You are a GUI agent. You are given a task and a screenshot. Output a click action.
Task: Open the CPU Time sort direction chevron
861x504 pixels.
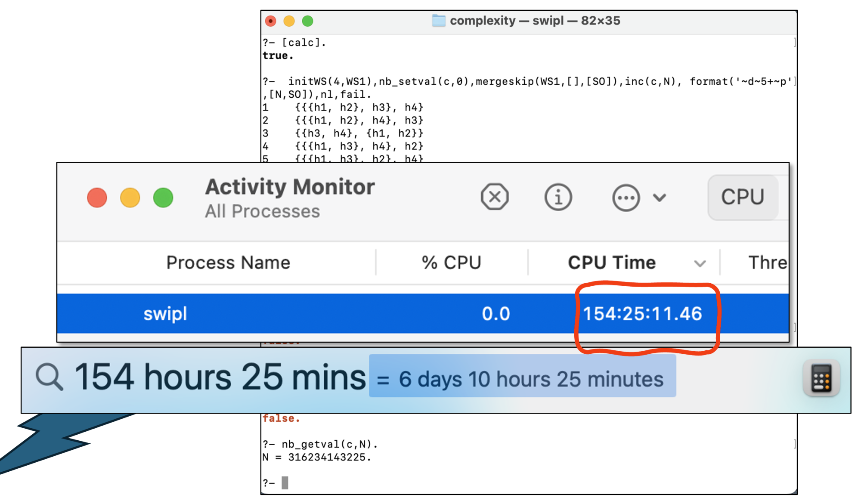click(x=700, y=263)
